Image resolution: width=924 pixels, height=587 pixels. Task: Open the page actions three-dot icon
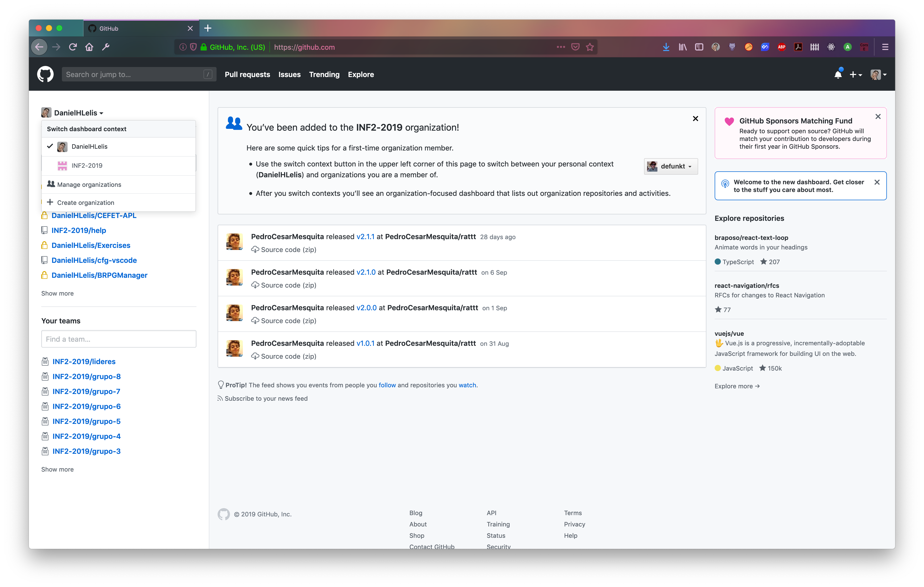point(561,47)
